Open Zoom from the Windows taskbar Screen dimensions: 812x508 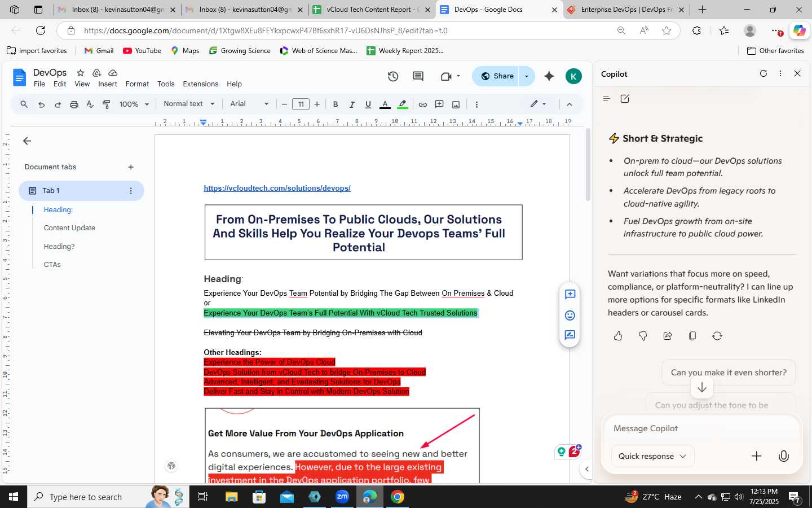pos(342,497)
